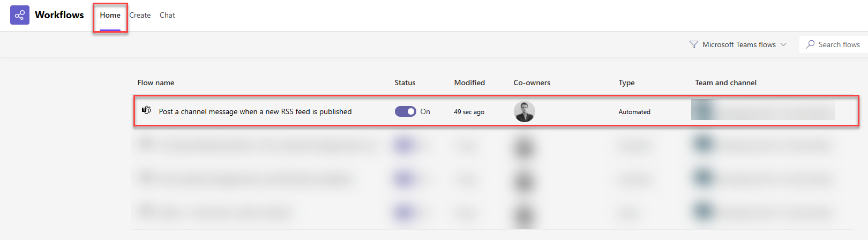Click the magnifier icon in search box

click(810, 44)
